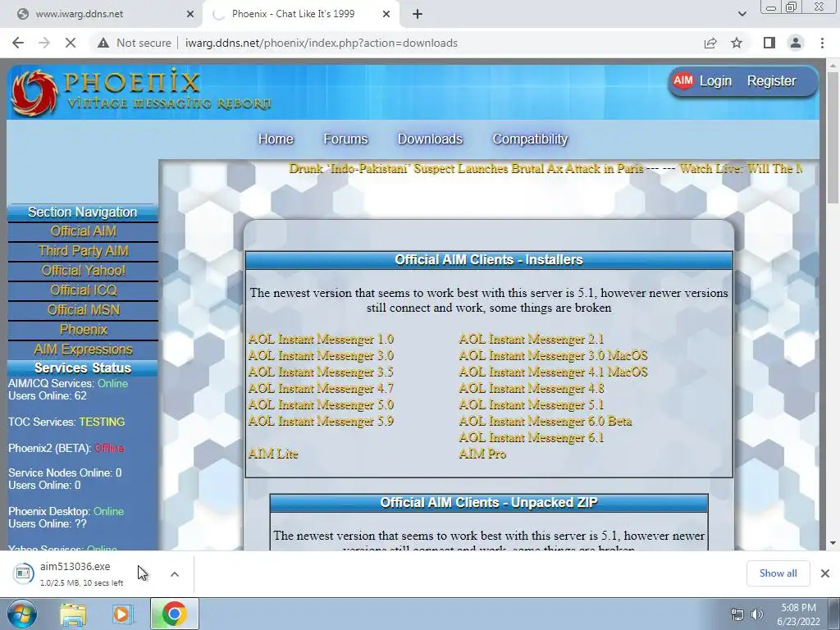Download AOL Instant Messenger 5.0
The height and width of the screenshot is (630, 840).
click(x=321, y=405)
